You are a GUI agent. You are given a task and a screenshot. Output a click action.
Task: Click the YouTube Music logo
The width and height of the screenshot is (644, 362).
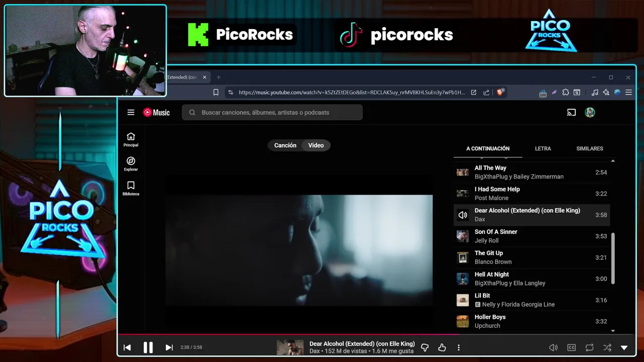pyautogui.click(x=156, y=113)
